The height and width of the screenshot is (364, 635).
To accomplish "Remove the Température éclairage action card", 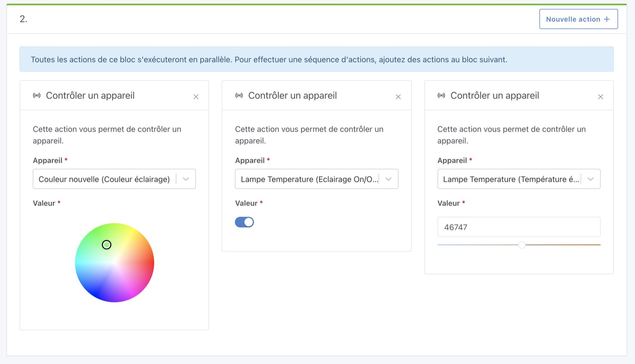I will pos(601,96).
